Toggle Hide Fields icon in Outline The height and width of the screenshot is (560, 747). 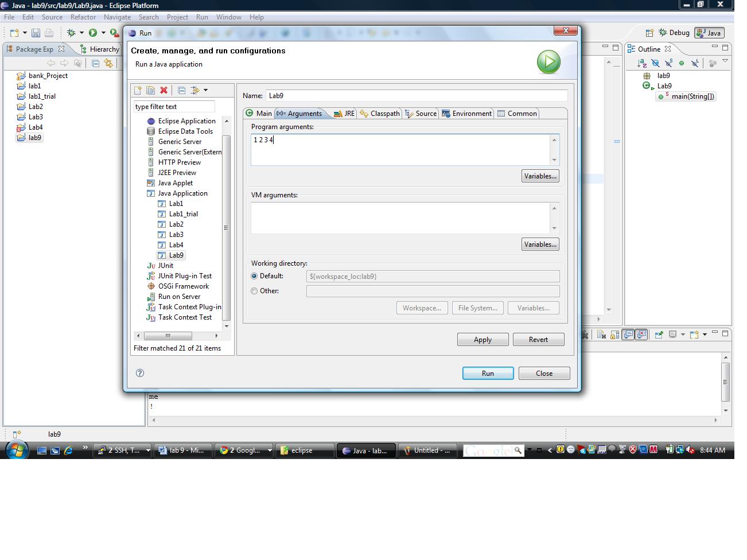[655, 63]
